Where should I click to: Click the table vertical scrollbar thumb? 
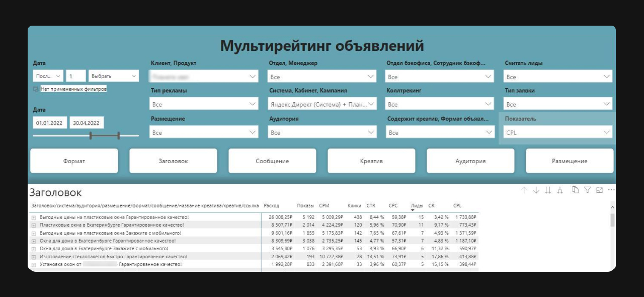pyautogui.click(x=612, y=219)
